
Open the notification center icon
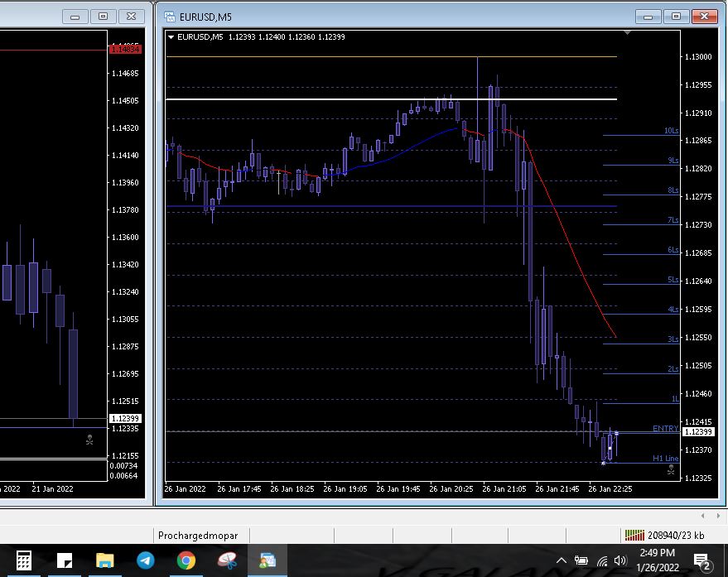coord(701,561)
